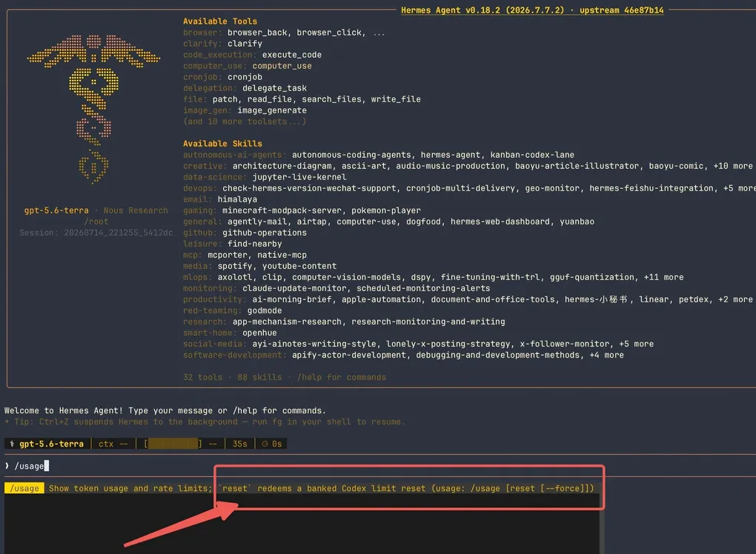Click 'find-nearby' leisure skill
This screenshot has width=756, height=554.
tap(254, 244)
